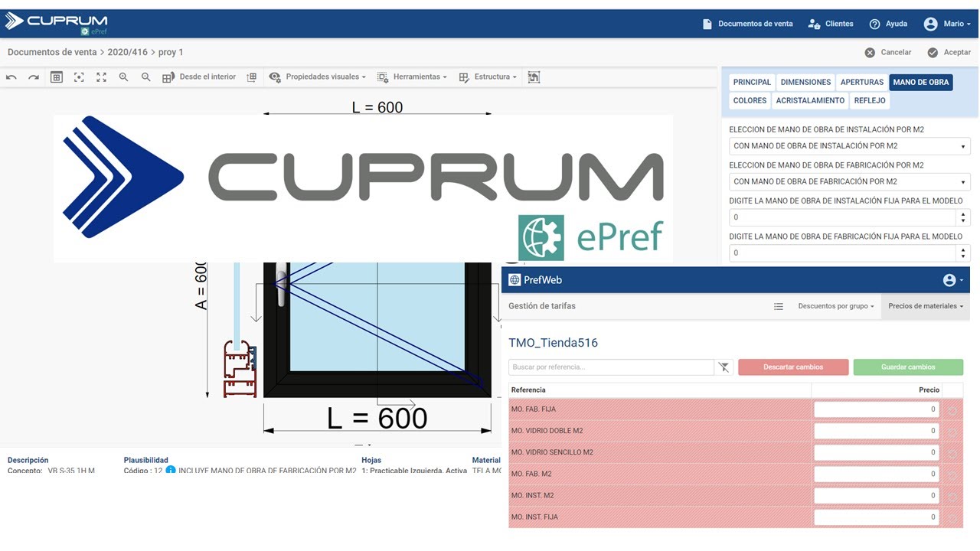
Task: Open the Estructura dropdown menu
Action: pyautogui.click(x=488, y=77)
